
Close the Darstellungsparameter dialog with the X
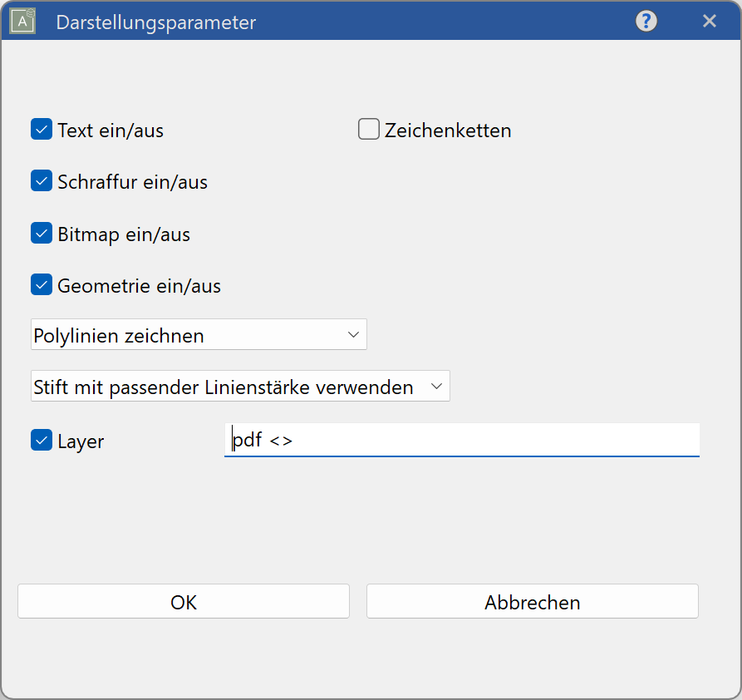710,21
